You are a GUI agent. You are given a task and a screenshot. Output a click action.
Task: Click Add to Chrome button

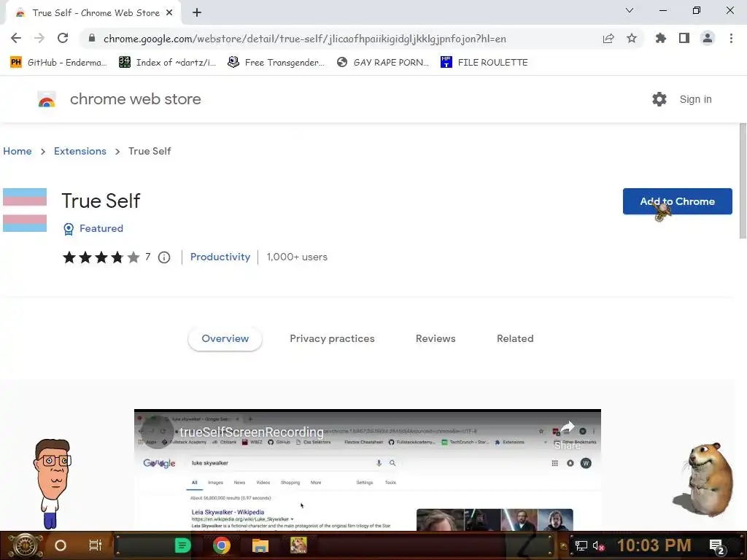point(677,201)
